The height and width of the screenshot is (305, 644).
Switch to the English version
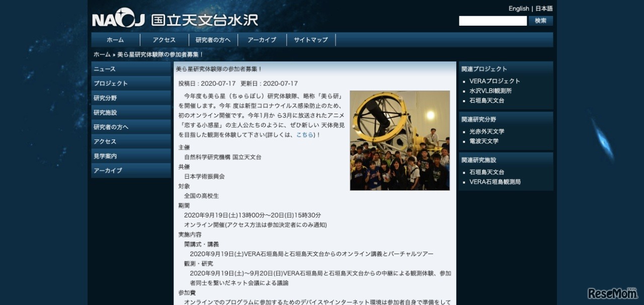point(518,8)
